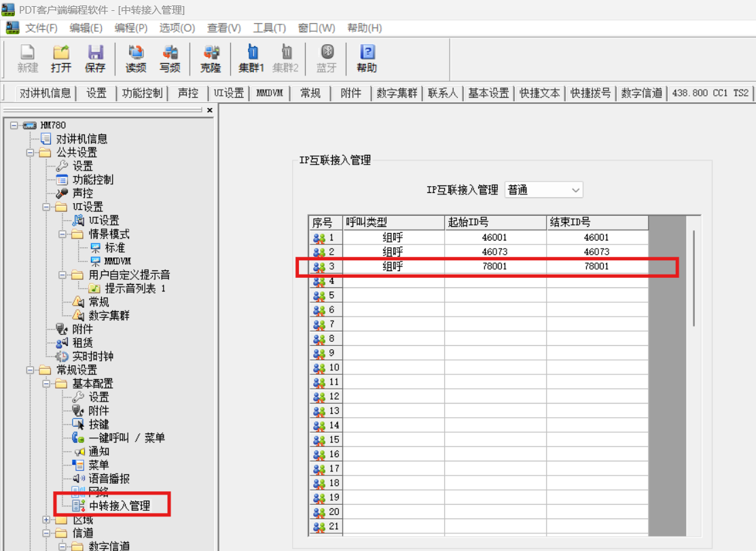Open the IP互联接入管理 dropdown
The image size is (756, 551).
(543, 190)
